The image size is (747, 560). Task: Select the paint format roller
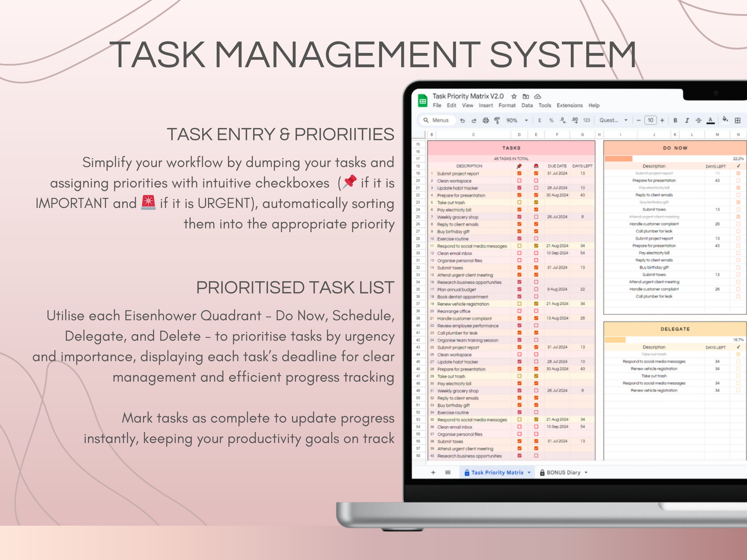click(497, 121)
